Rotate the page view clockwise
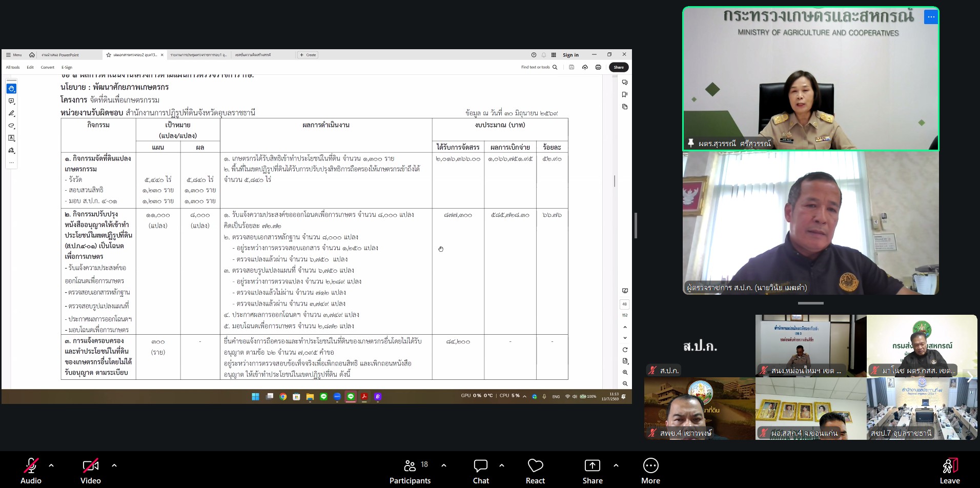This screenshot has width=980, height=488. tap(625, 350)
